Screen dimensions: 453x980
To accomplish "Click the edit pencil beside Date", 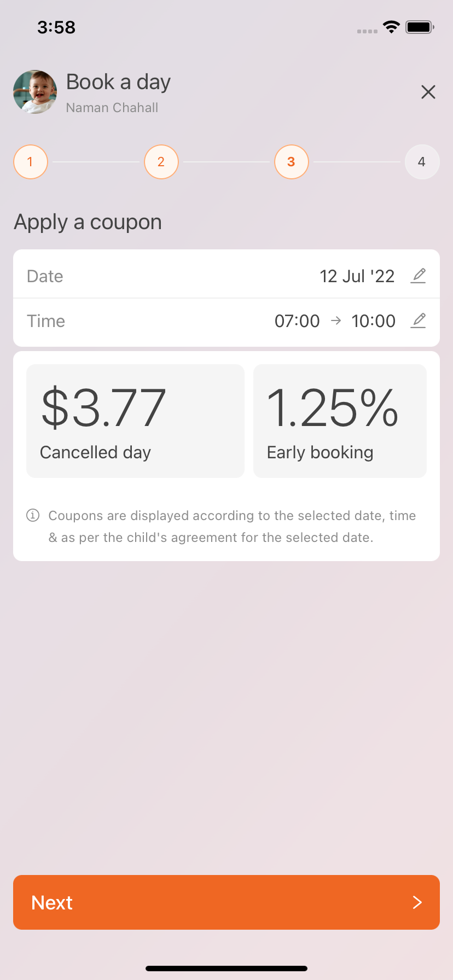I will click(418, 276).
